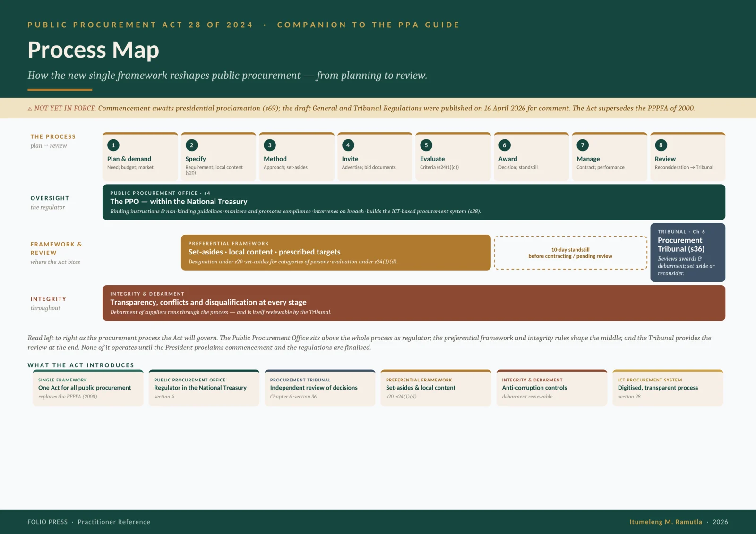The height and width of the screenshot is (534, 756).
Task: Click the step 4 number circle
Action: tap(348, 145)
